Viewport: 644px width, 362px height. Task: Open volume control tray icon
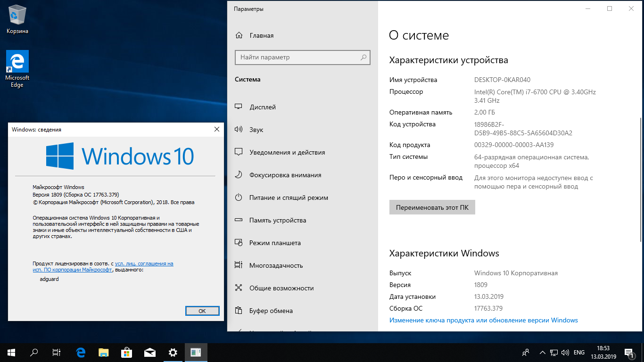(x=565, y=353)
